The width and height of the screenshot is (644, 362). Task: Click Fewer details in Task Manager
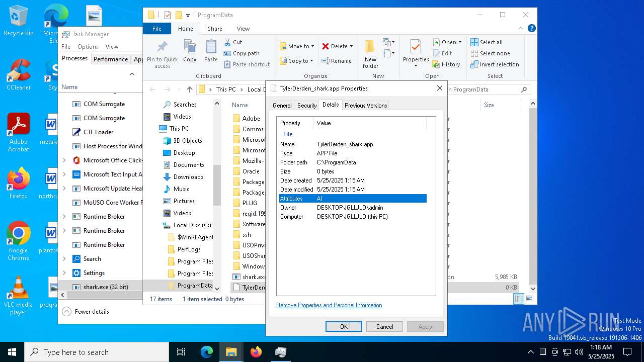[x=86, y=312]
